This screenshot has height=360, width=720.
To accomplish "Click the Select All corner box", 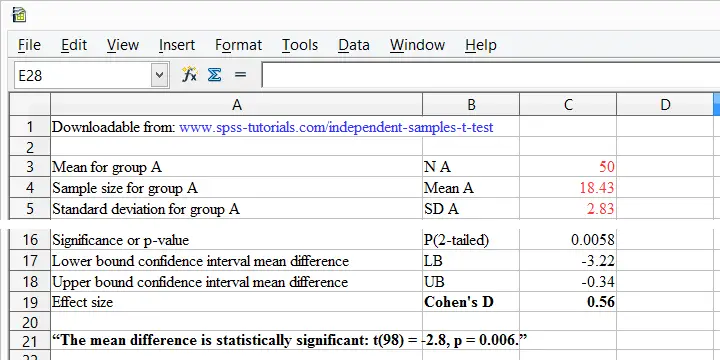I will tap(30, 105).
